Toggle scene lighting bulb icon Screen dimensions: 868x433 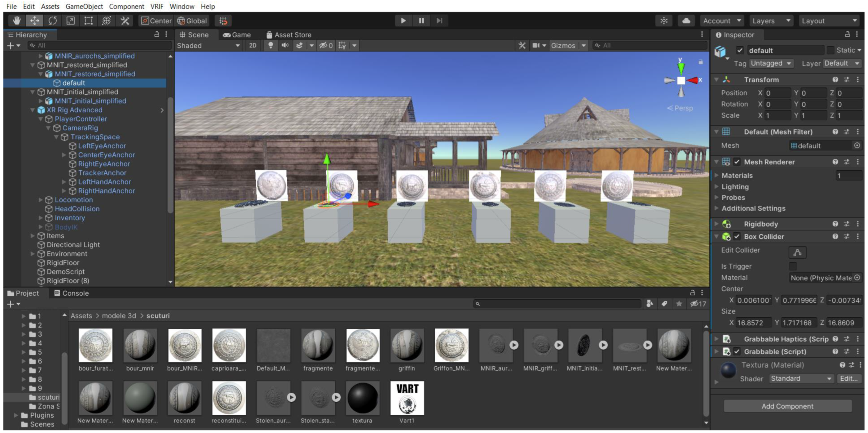270,45
